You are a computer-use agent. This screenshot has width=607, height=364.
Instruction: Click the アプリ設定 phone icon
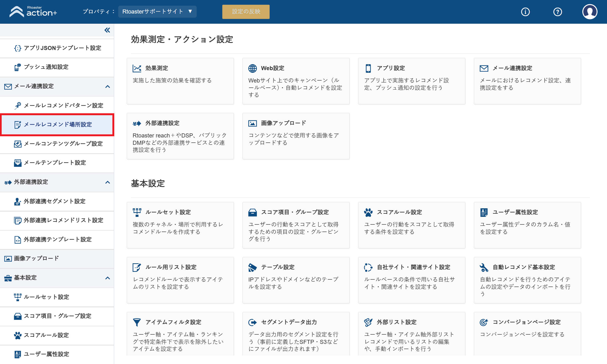click(x=368, y=68)
